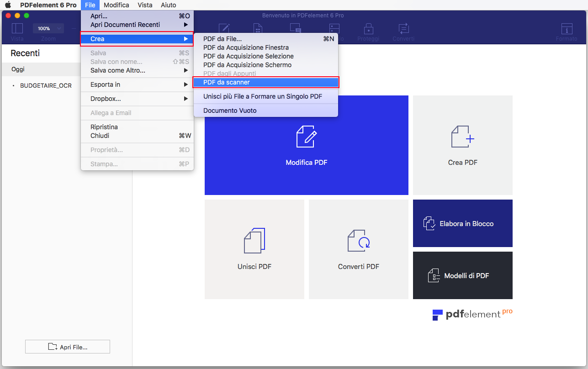Screen dimensions: 588x369
Task: Click the Proteggi lock icon
Action: [368, 28]
